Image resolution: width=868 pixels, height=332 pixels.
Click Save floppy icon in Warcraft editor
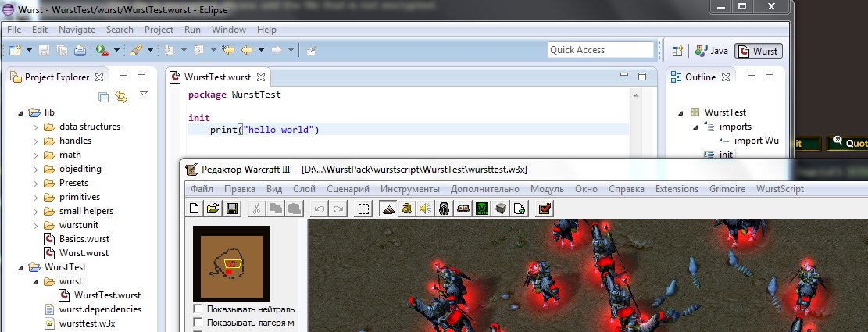tap(232, 209)
